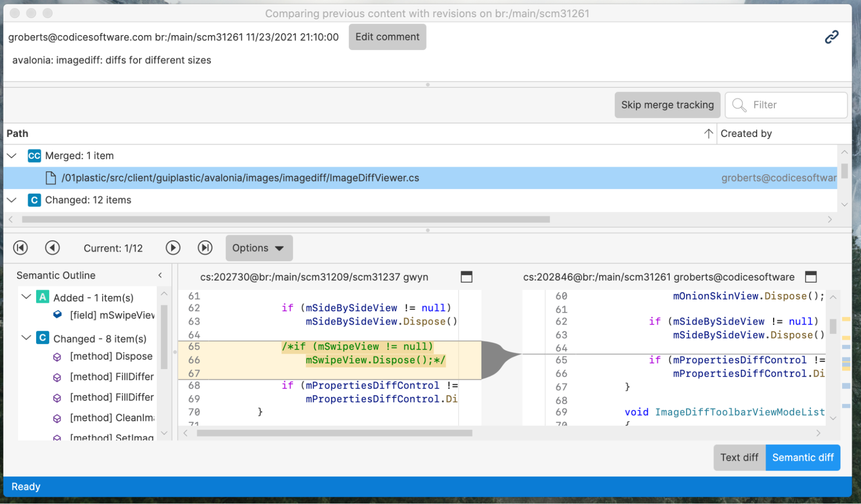Click the [field] mSwipeView icon
This screenshot has height=504, width=861.
(57, 314)
